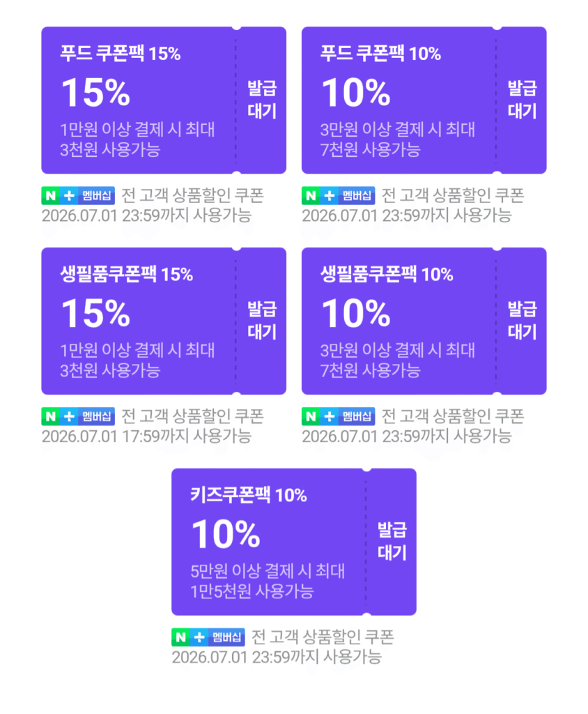Image resolution: width=588 pixels, height=714 pixels.
Task: Tap large 15% figure on 생필품쿠폰팩 coupon
Action: pyautogui.click(x=95, y=313)
